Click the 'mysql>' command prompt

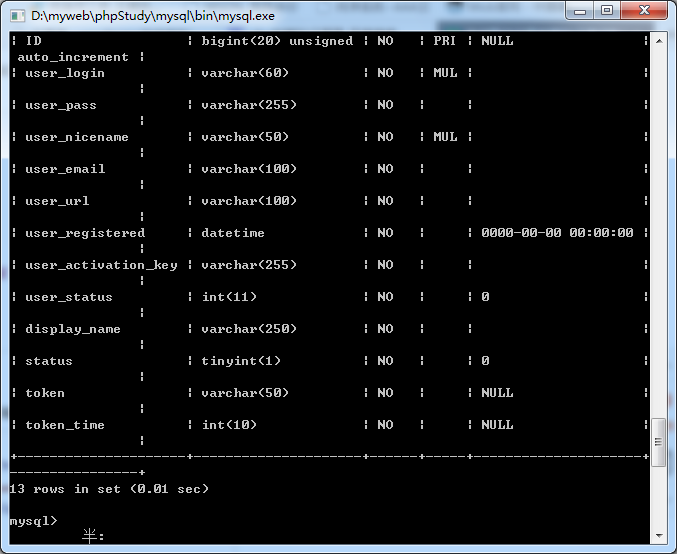click(33, 521)
